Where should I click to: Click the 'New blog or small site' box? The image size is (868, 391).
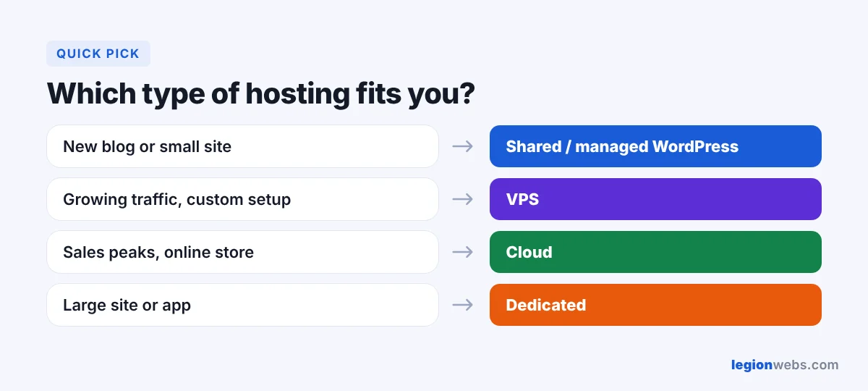tap(242, 146)
